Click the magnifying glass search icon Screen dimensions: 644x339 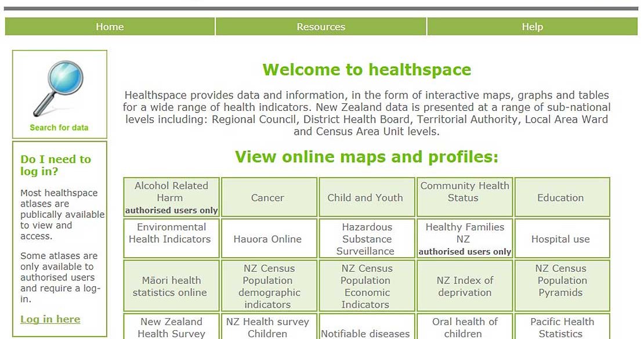click(59, 88)
